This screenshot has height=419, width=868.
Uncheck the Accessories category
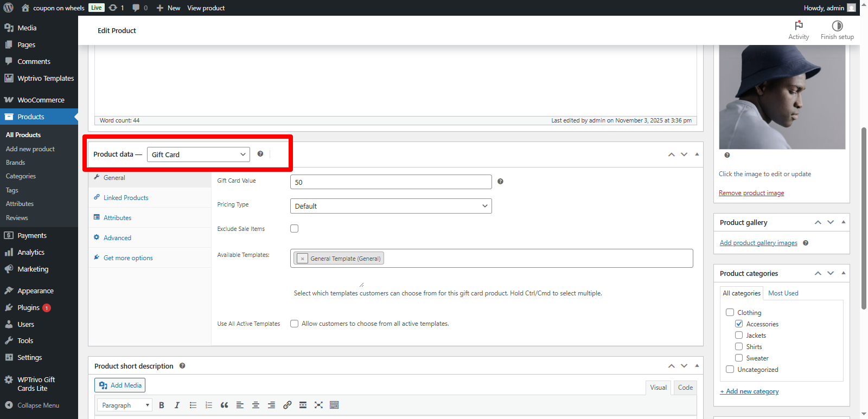(x=739, y=324)
